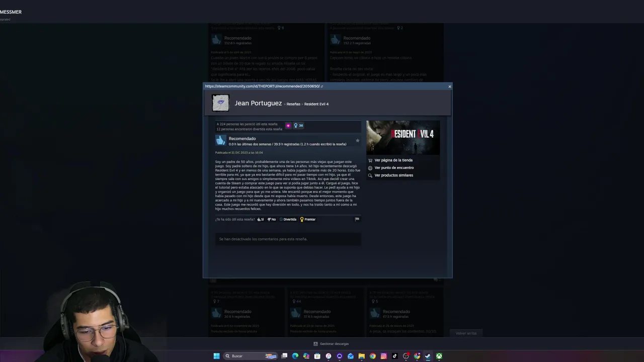Click the Jean Portuguez profile name

click(258, 103)
